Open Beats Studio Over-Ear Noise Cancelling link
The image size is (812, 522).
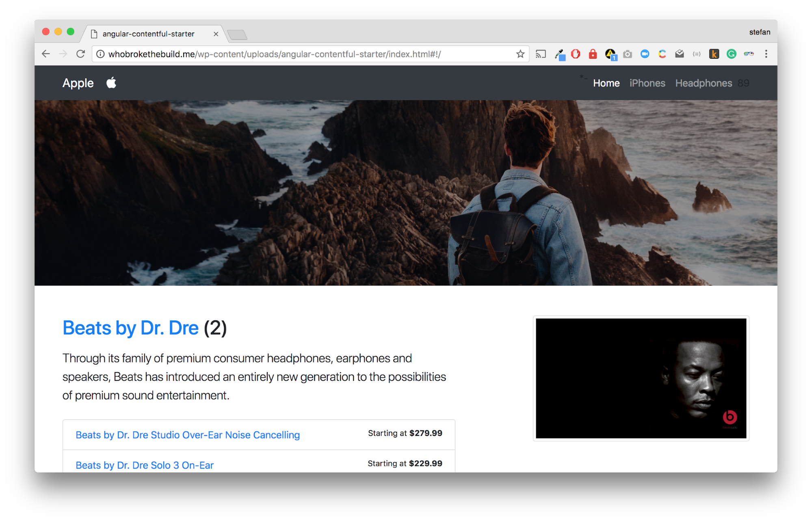pos(188,435)
